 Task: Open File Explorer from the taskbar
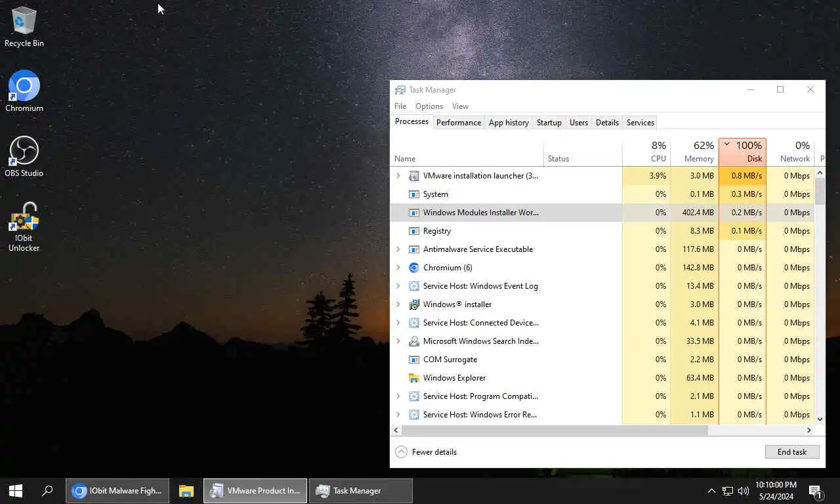186,491
